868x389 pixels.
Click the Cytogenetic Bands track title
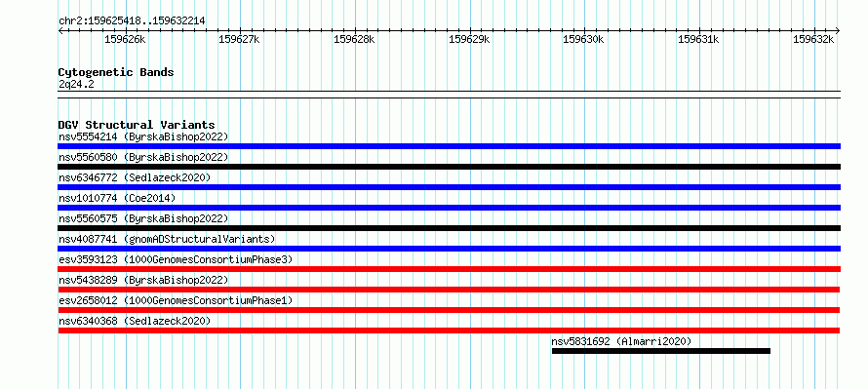click(116, 72)
